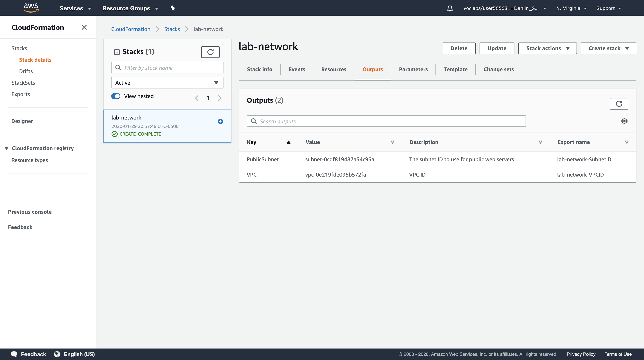The width and height of the screenshot is (644, 360).
Task: Click the Delete stack button
Action: coord(459,48)
